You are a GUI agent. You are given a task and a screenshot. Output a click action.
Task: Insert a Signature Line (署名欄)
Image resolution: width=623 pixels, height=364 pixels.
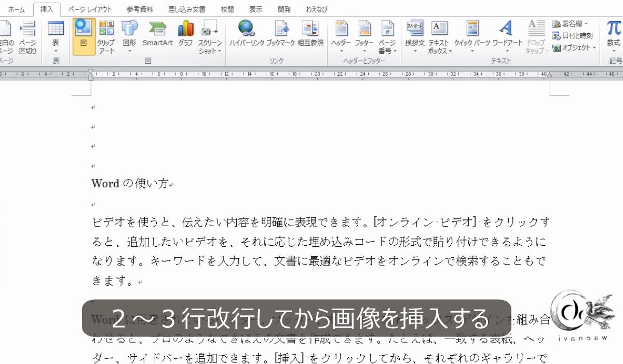click(570, 24)
